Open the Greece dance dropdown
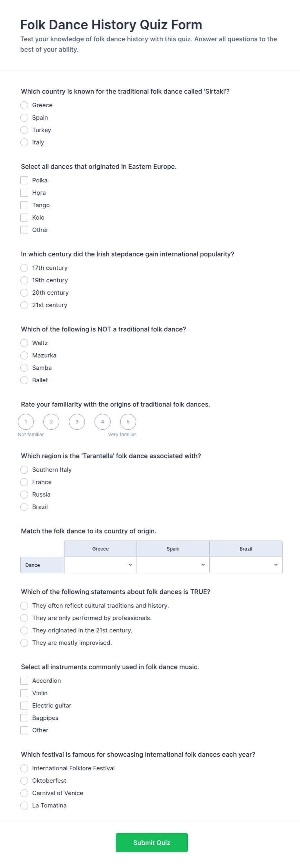 click(x=100, y=565)
